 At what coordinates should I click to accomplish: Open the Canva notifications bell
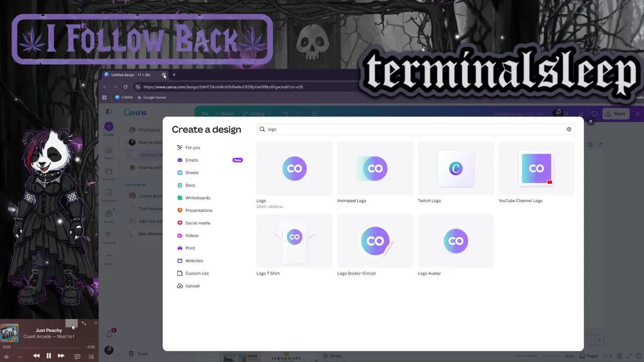109,334
